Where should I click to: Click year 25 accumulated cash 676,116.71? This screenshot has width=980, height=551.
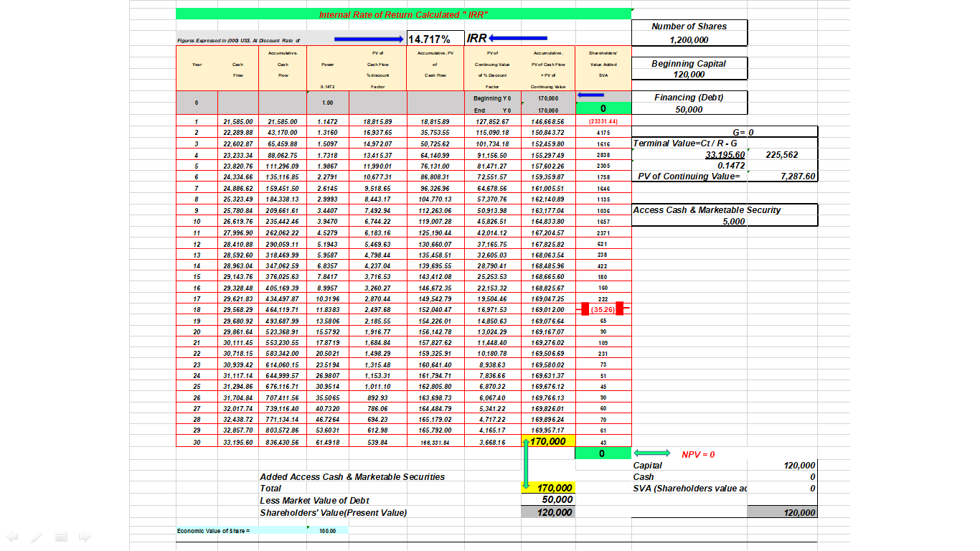(x=284, y=387)
